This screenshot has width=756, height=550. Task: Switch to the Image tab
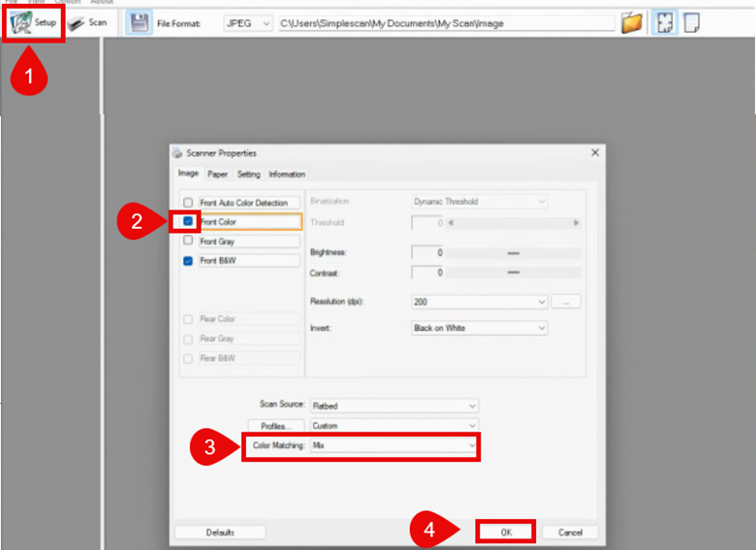[x=188, y=174]
